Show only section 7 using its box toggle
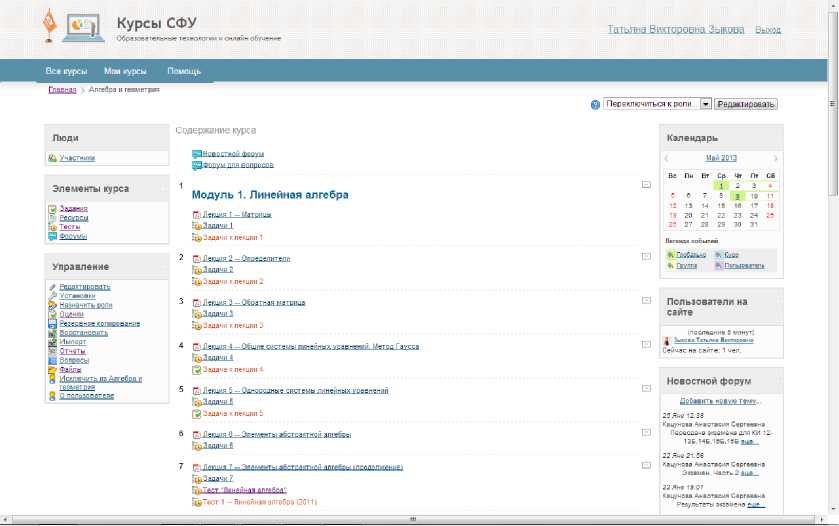The image size is (839, 526). click(646, 465)
